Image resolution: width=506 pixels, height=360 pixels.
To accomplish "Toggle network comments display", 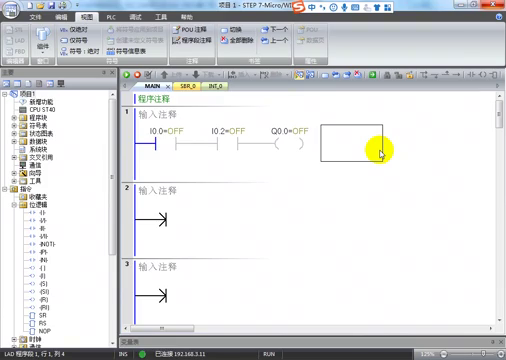I will pos(192,41).
